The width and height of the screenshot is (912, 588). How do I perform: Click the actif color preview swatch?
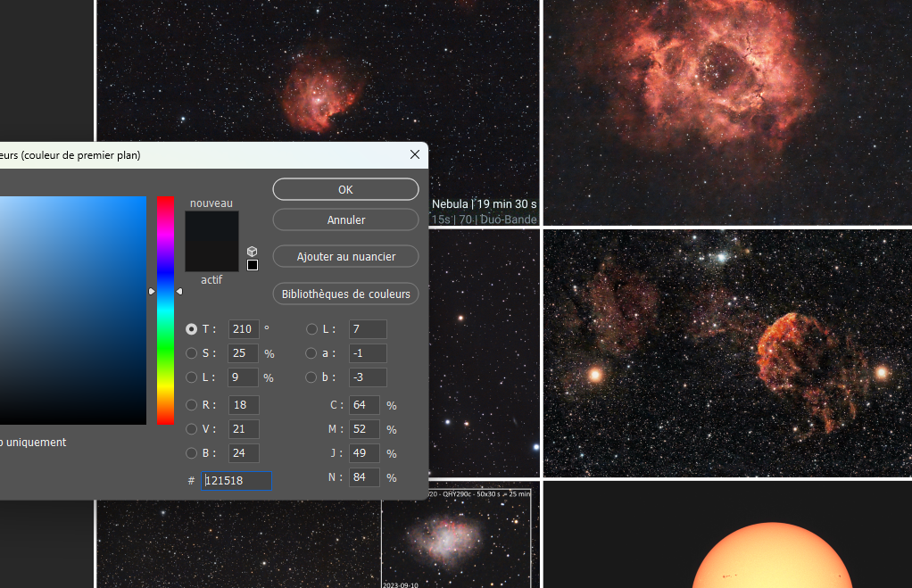pos(211,256)
